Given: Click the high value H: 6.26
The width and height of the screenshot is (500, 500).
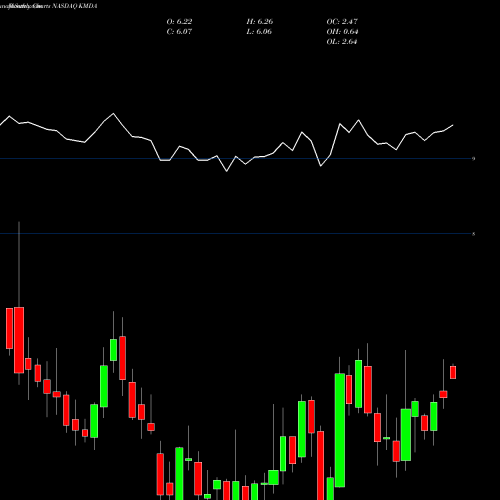Looking at the screenshot, I should (260, 22).
